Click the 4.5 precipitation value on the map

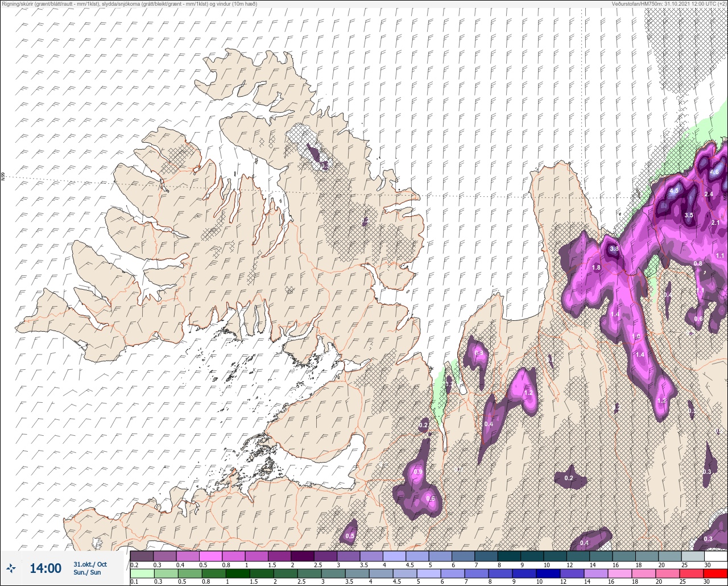pos(674,191)
